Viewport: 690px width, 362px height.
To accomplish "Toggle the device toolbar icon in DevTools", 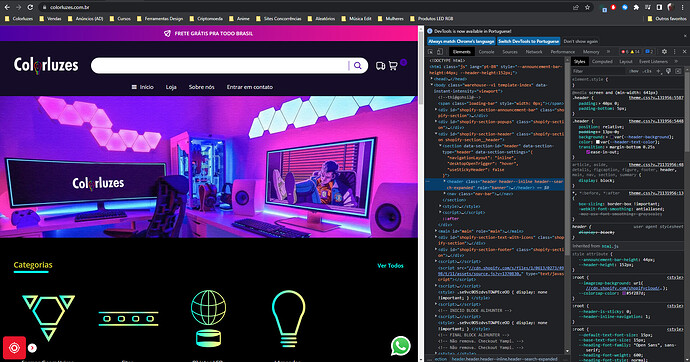I will pyautogui.click(x=439, y=52).
